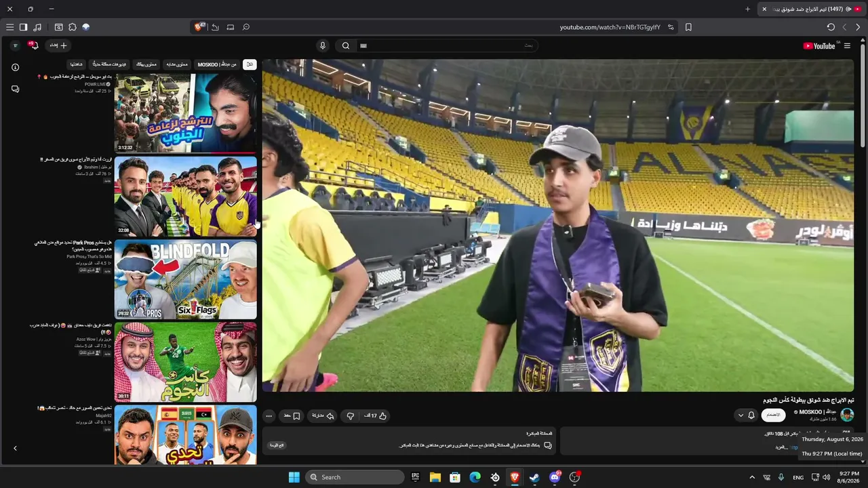Save the video with حفظ button
The height and width of the screenshot is (488, 868).
coord(292,415)
